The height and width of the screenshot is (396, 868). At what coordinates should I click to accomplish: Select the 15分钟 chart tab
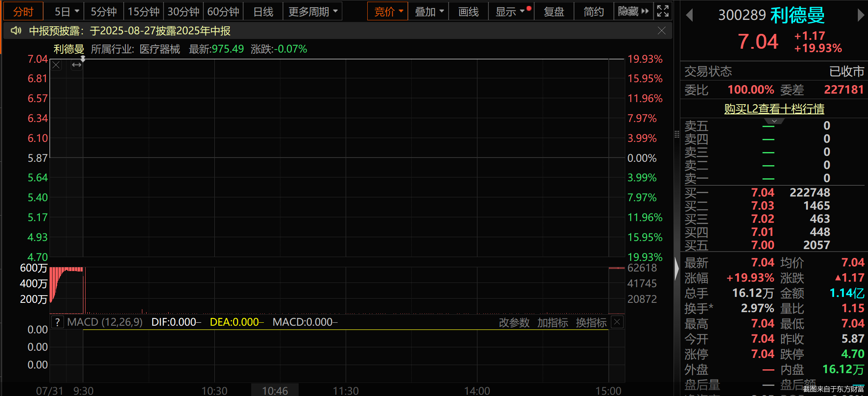pos(144,11)
